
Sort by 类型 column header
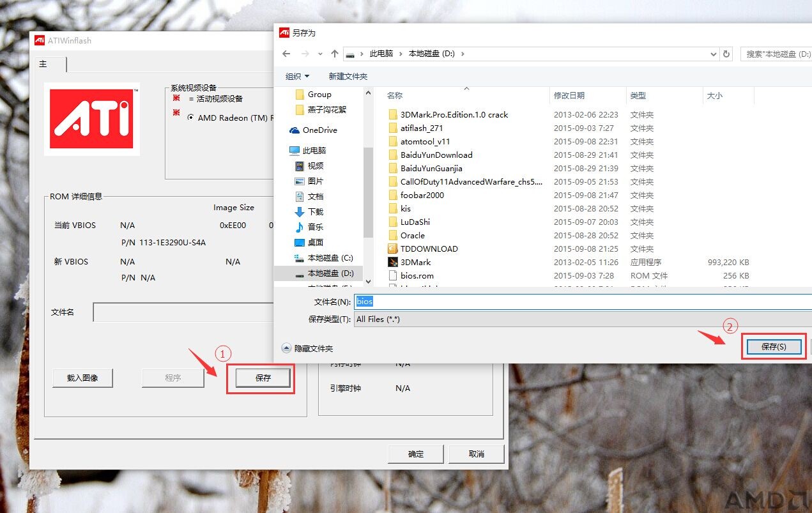pyautogui.click(x=638, y=95)
